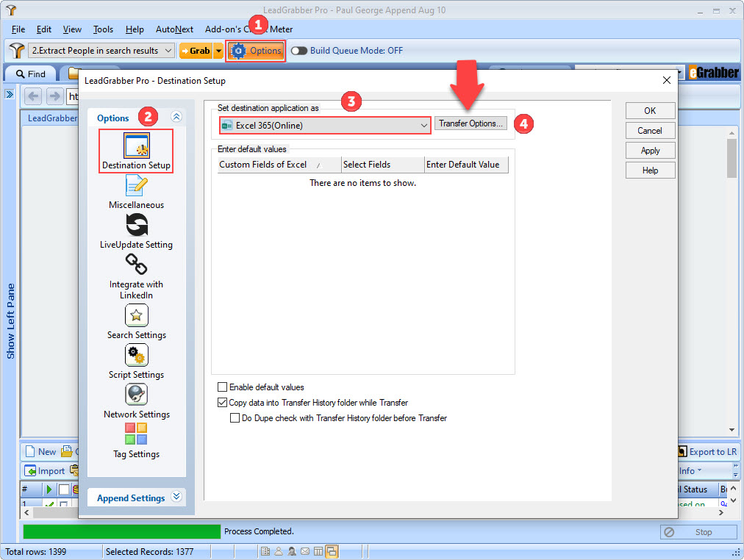This screenshot has height=560, width=744.
Task: Click the Network Settings globe icon
Action: [x=135, y=395]
